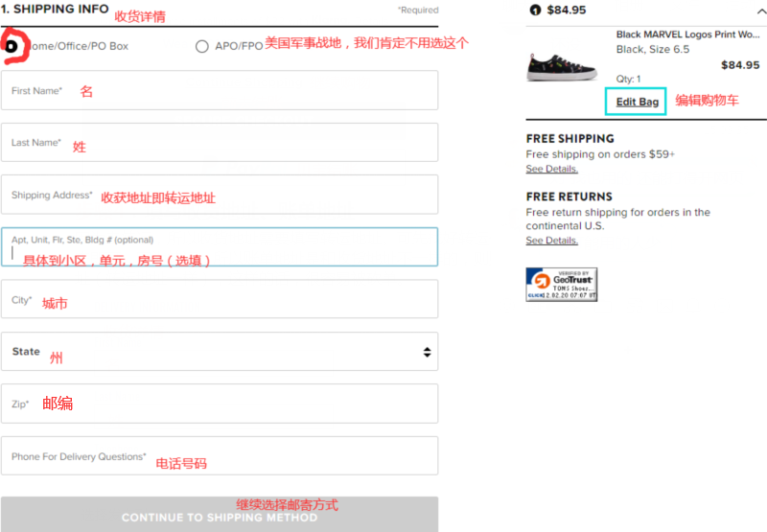Collapse the order summary chevron
Image resolution: width=767 pixels, height=532 pixels.
tap(761, 11)
